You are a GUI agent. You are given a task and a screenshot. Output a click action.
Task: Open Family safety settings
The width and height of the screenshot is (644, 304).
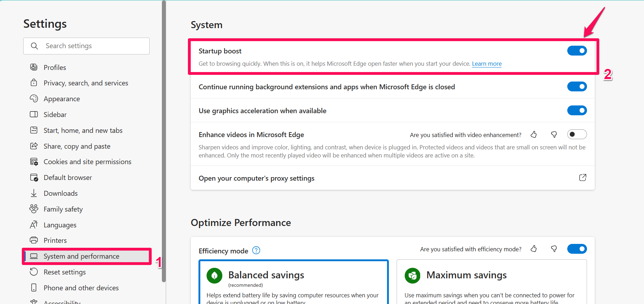63,209
